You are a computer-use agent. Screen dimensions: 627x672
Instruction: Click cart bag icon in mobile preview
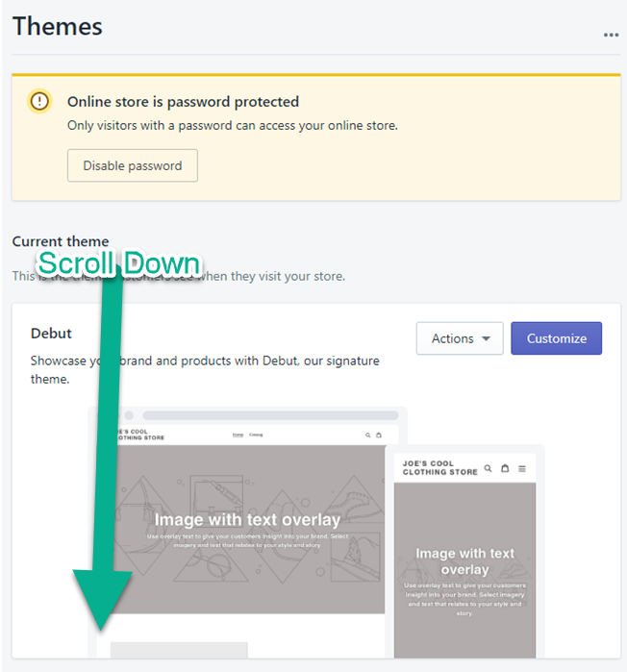pos(505,468)
